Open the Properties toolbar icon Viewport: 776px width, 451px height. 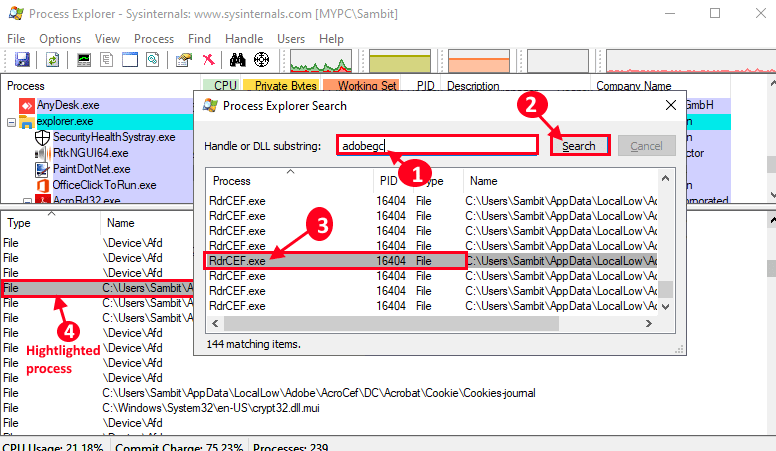(184, 60)
